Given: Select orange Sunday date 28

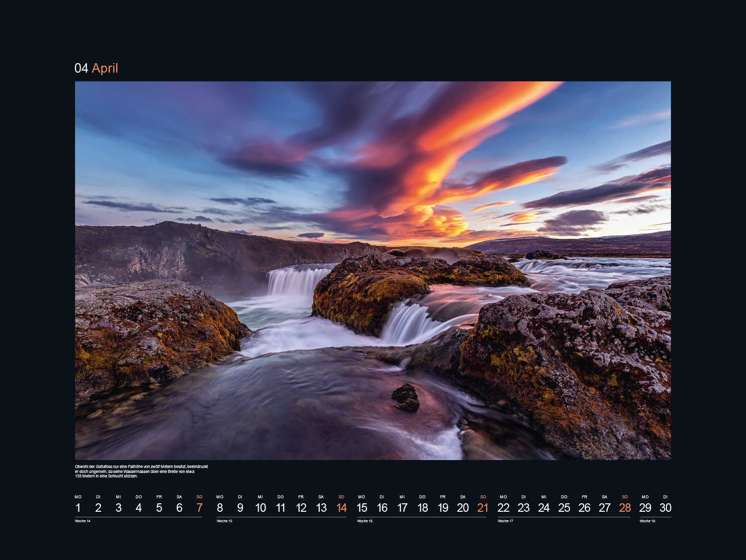Looking at the screenshot, I should point(625,508).
